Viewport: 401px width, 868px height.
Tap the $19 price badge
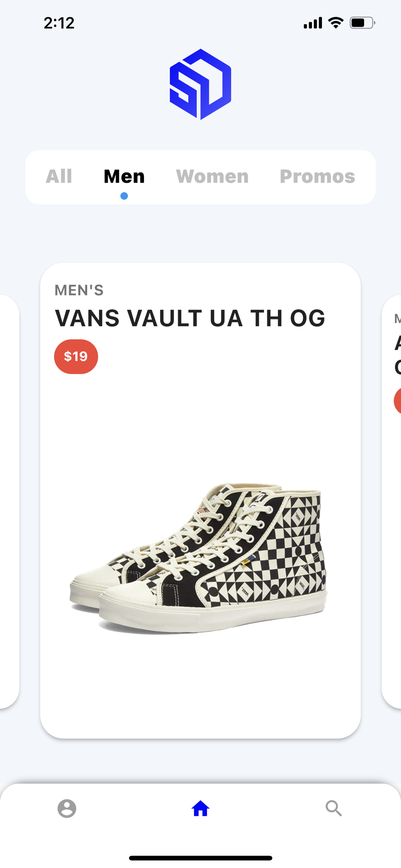(76, 356)
